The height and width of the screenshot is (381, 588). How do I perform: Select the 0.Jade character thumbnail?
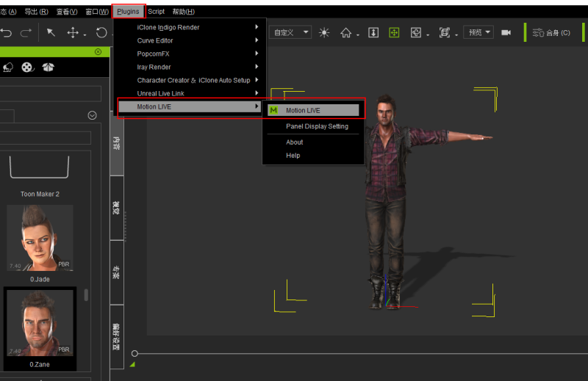pyautogui.click(x=40, y=238)
